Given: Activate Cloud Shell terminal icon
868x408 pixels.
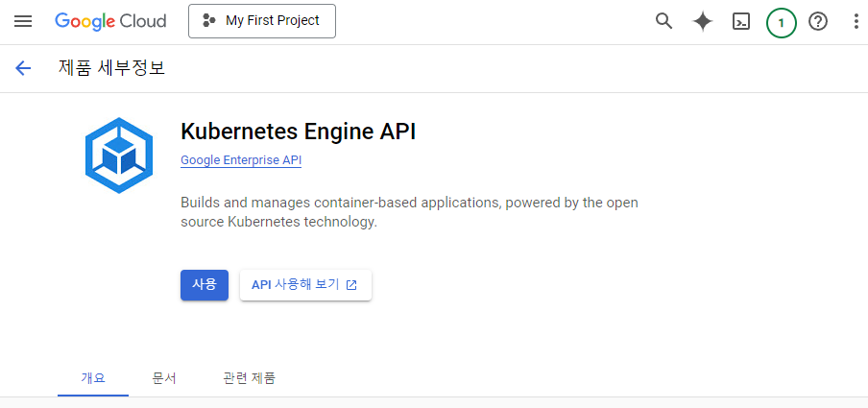Looking at the screenshot, I should click(x=741, y=21).
